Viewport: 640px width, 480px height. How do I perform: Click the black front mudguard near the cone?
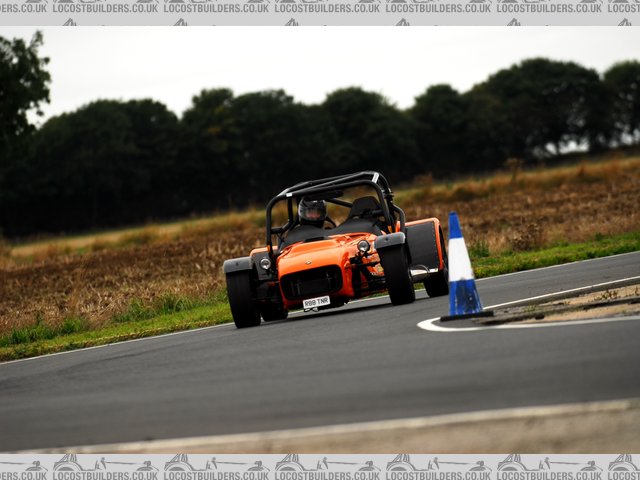390,240
